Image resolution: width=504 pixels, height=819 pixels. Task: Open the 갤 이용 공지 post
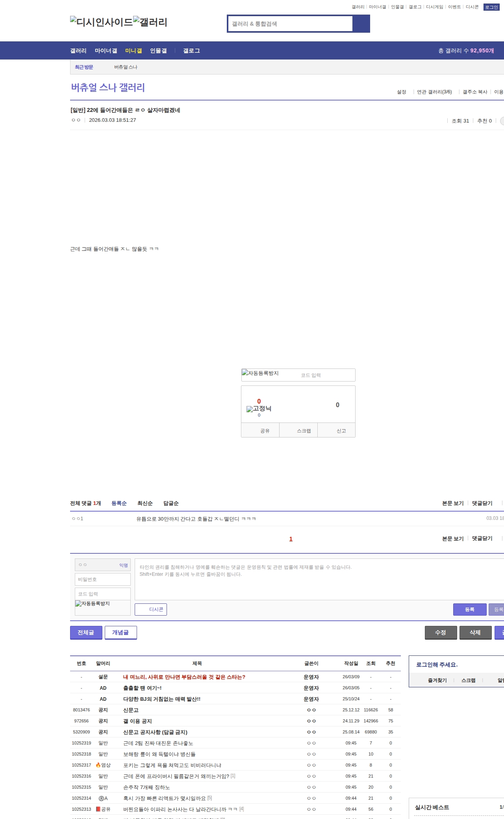[x=137, y=721]
